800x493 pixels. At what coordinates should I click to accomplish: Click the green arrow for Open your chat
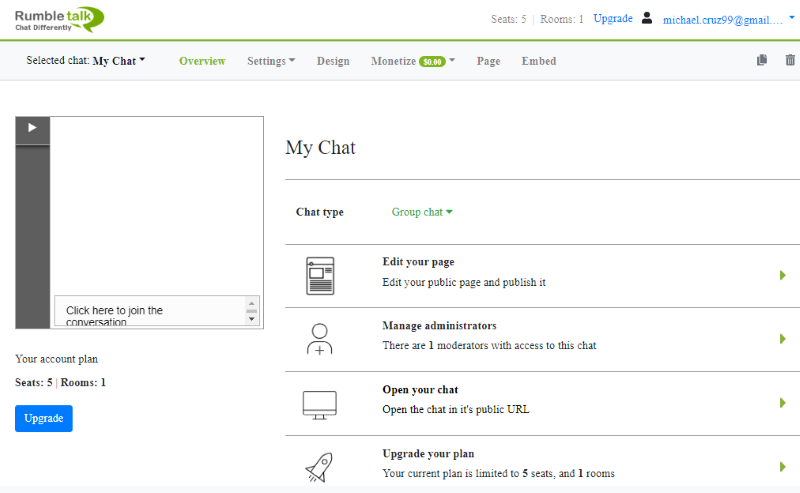point(783,403)
